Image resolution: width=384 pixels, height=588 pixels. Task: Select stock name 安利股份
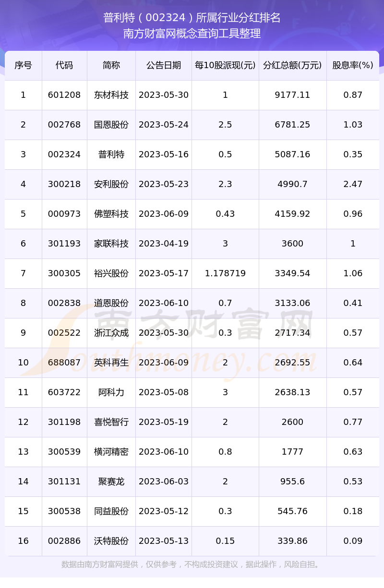(111, 184)
